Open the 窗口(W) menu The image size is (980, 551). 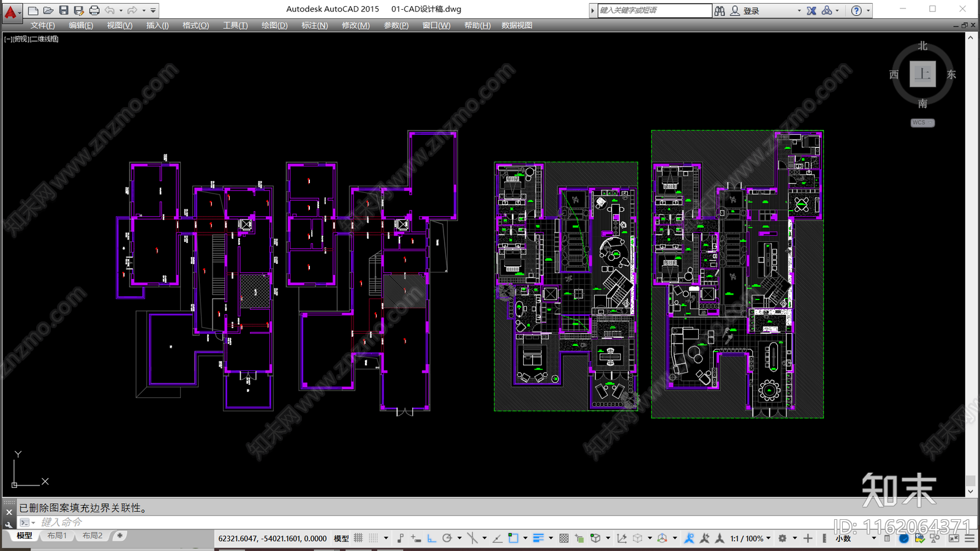tap(436, 25)
